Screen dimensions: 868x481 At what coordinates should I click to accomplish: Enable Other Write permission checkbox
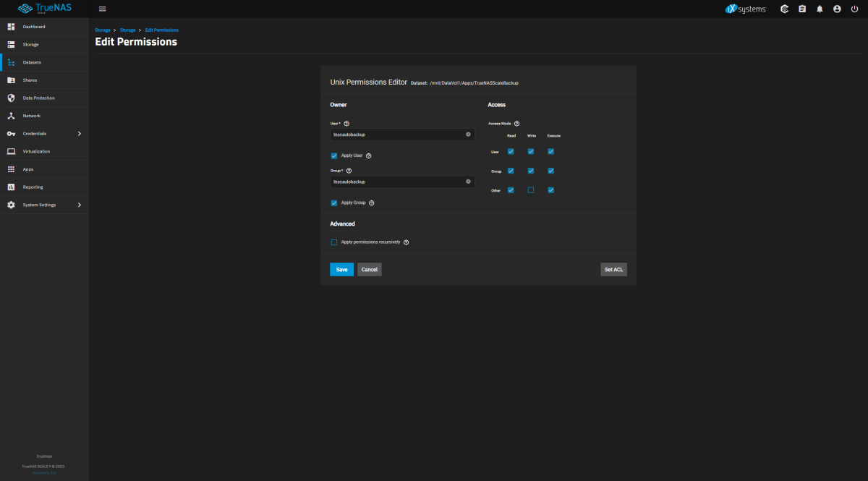531,190
